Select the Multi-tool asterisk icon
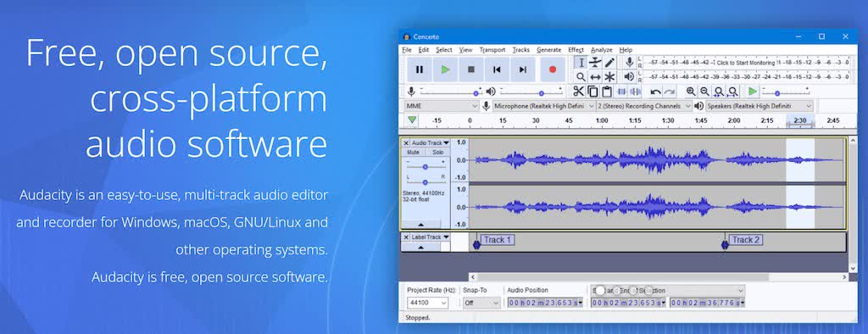Image resolution: width=868 pixels, height=334 pixels. 609,77
